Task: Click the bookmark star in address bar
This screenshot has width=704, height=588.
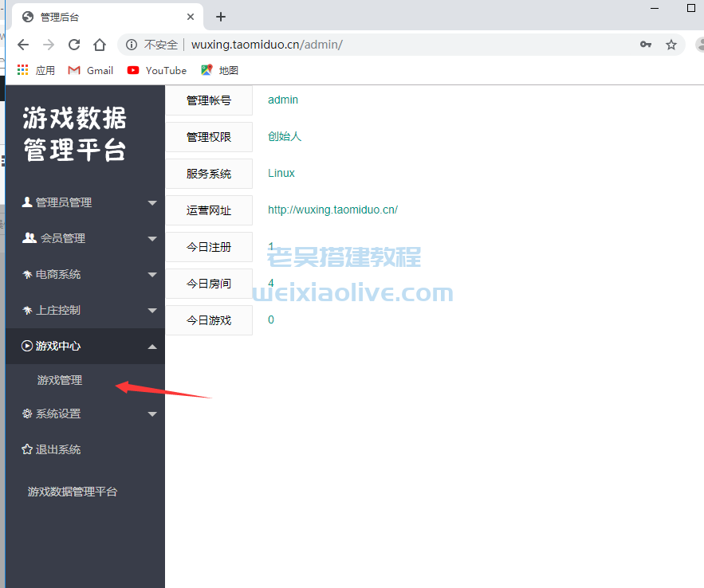Action: [671, 45]
